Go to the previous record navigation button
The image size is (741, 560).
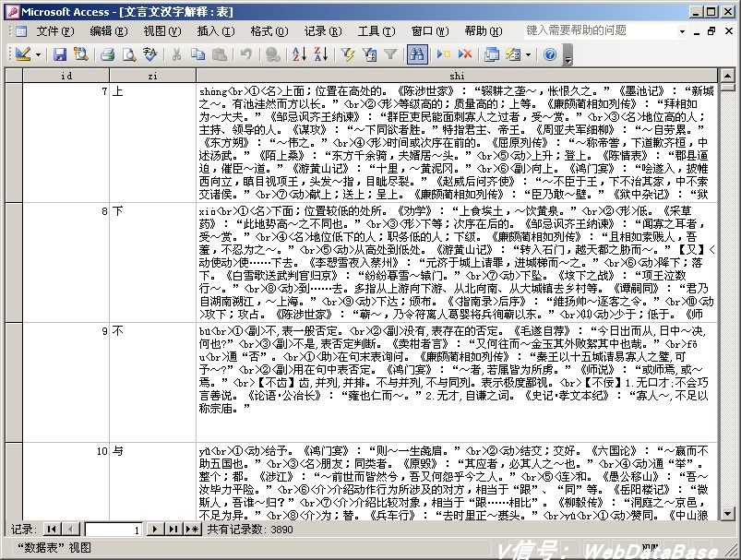pos(70,530)
